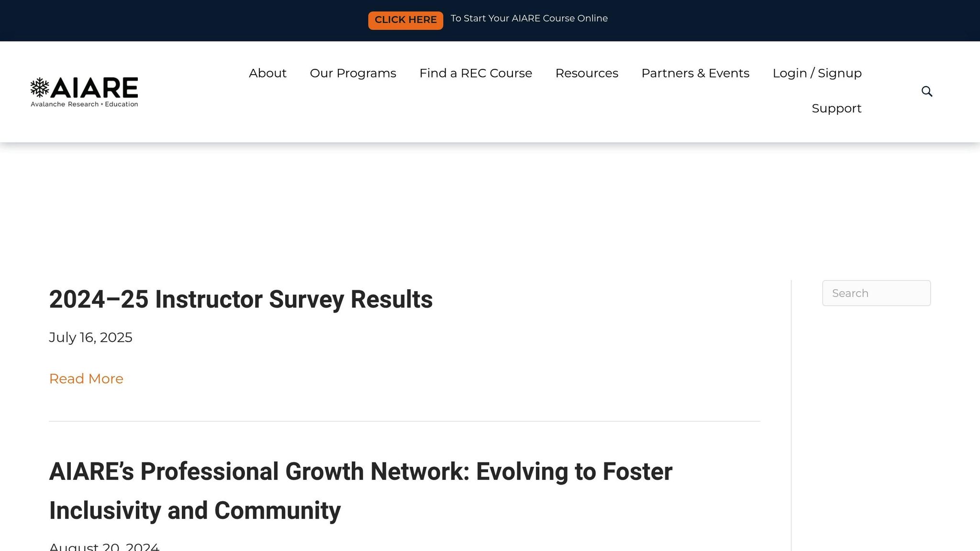This screenshot has width=980, height=551.
Task: Click the August 20, 2024 post date
Action: tap(104, 546)
